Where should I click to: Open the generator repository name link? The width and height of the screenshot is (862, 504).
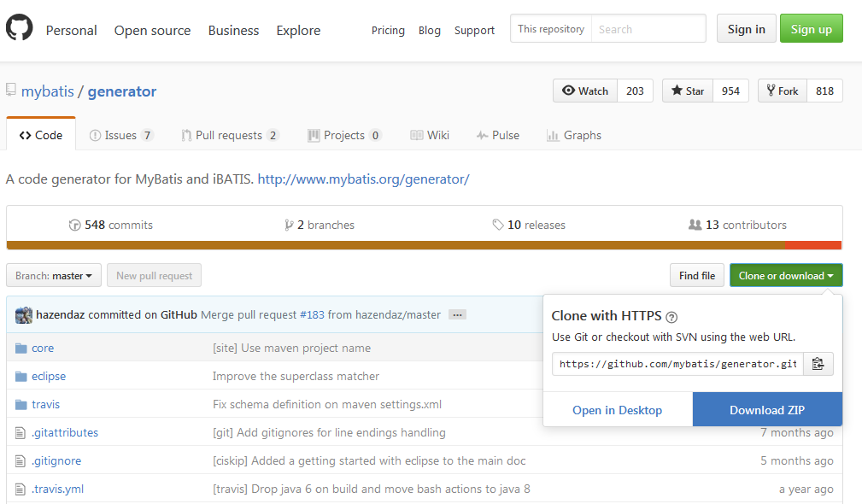tap(122, 91)
